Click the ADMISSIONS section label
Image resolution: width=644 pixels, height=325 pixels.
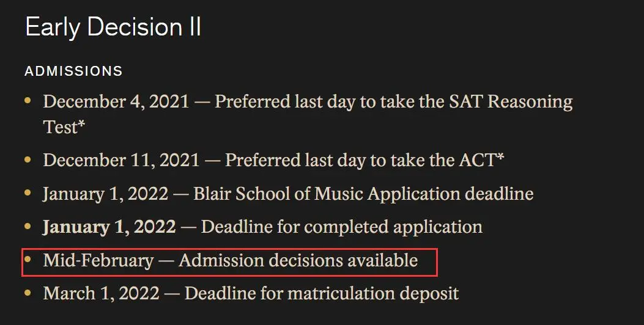click(x=73, y=71)
